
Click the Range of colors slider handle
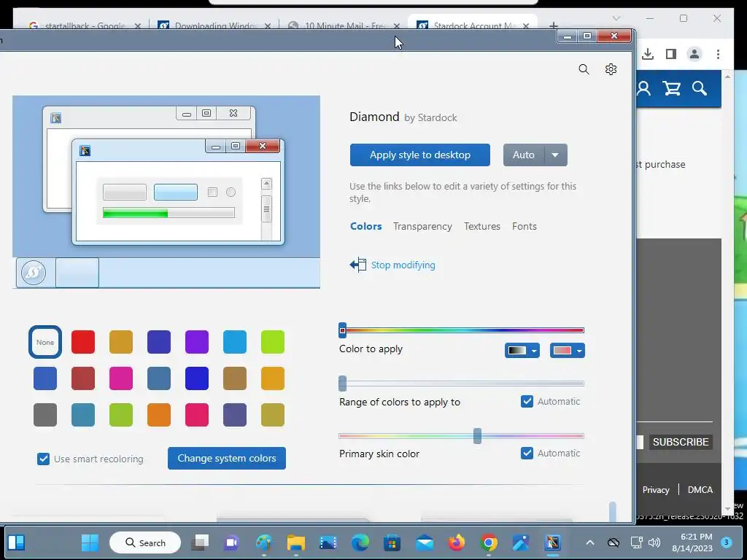(343, 384)
